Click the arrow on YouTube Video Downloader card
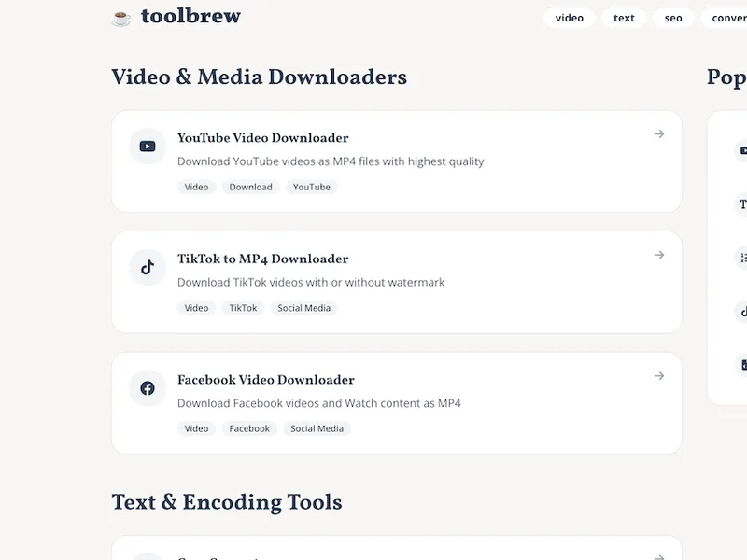This screenshot has height=560, width=747. click(x=659, y=133)
